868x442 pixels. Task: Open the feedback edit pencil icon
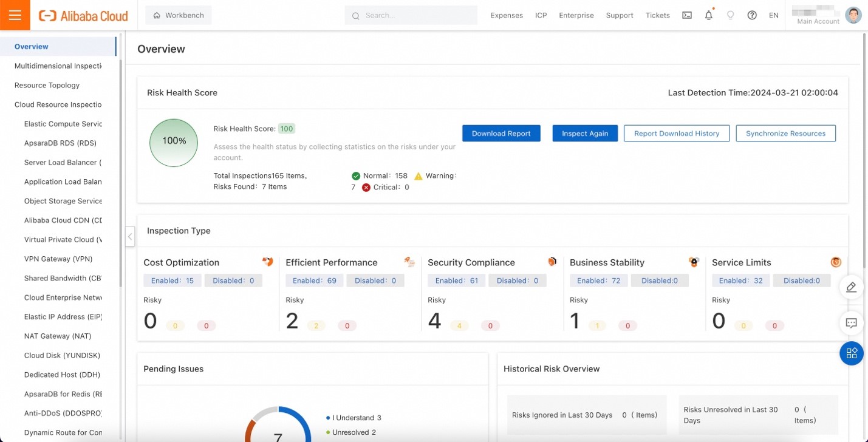(852, 287)
